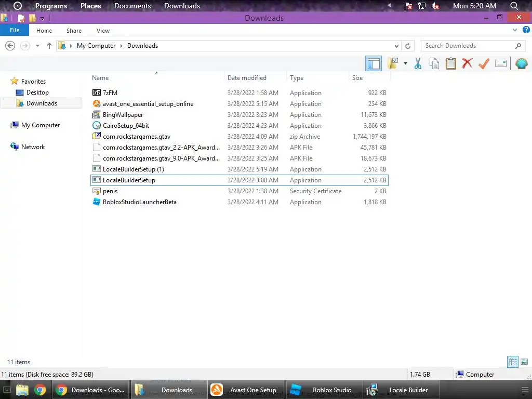Click the network tray icon
The image size is (532, 399).
pyautogui.click(x=422, y=6)
